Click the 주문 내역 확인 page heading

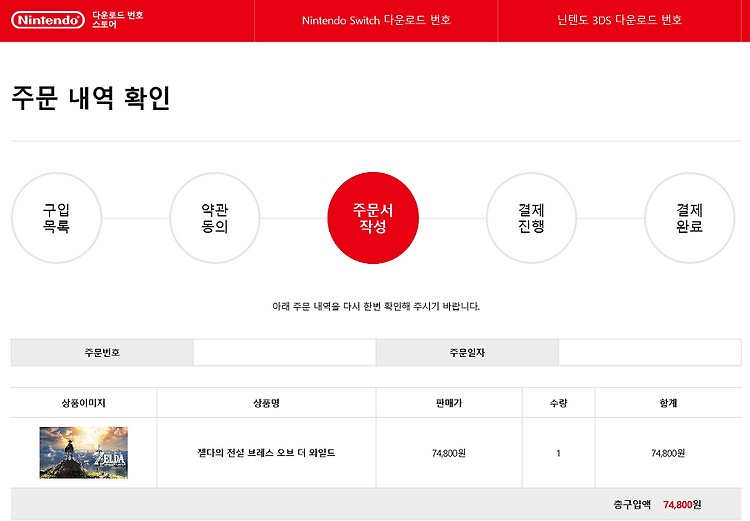pos(91,98)
